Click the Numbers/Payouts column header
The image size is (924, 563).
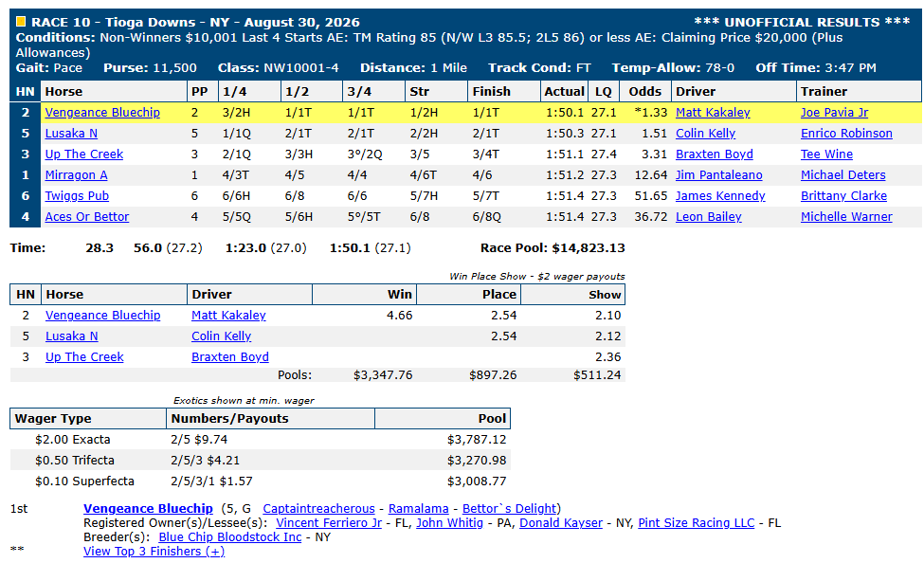click(271, 419)
